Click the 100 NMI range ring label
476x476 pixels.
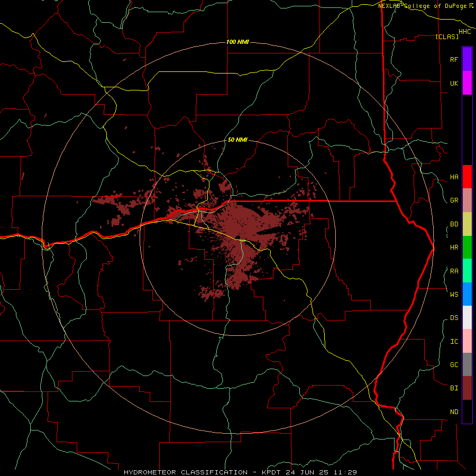[x=237, y=42]
